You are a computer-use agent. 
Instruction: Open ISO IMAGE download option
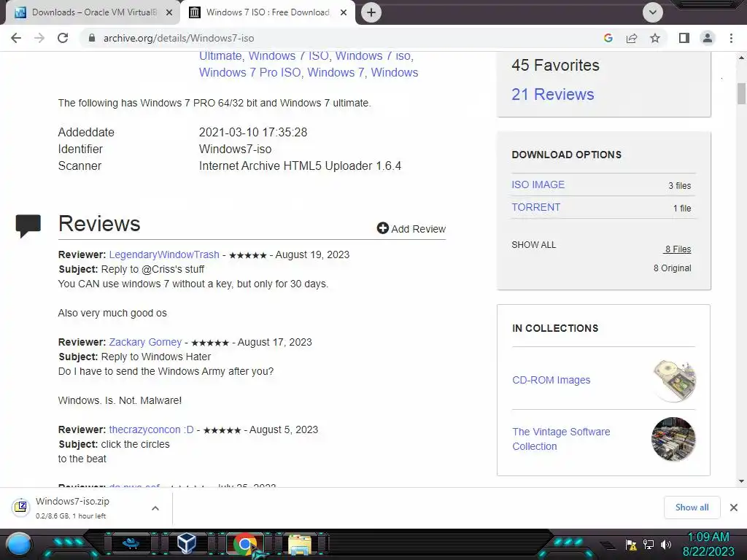click(538, 184)
